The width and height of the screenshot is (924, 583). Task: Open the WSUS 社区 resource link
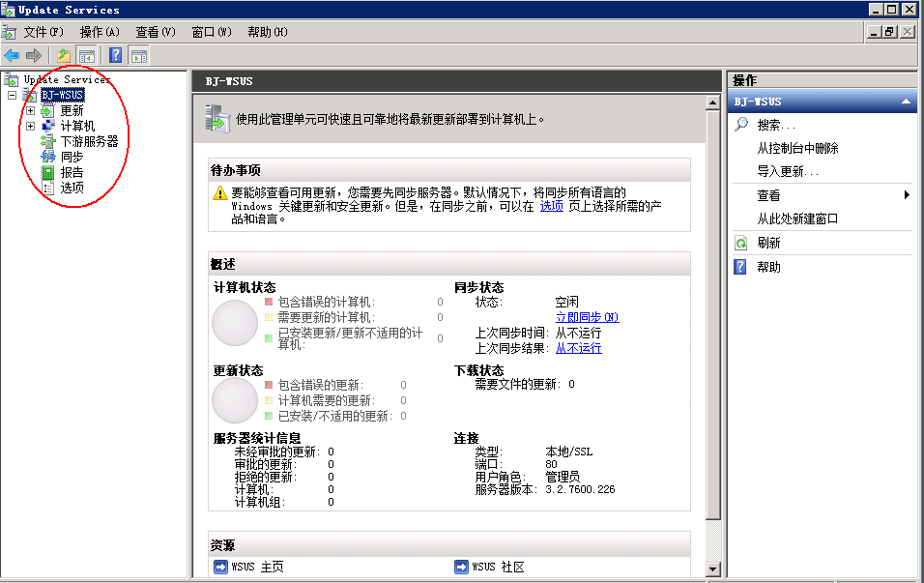coord(498,567)
